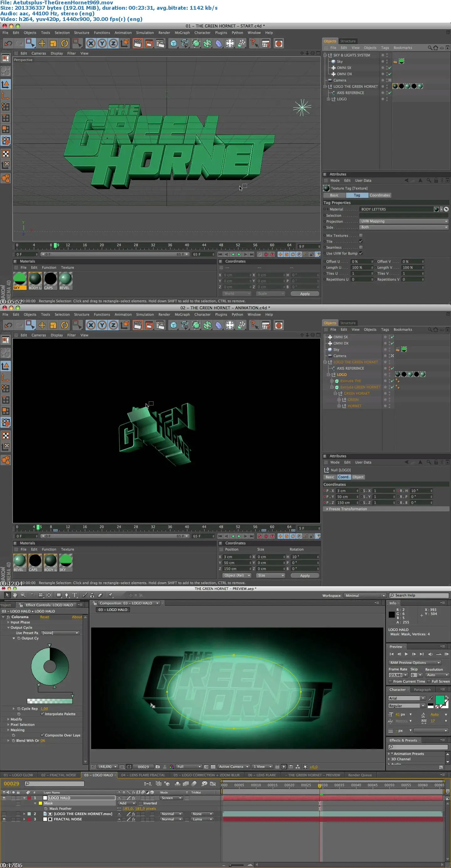Open Screen blend mode dropdown for LOGO HALO
Image resolution: width=451 pixels, height=868 pixels.
(171, 798)
